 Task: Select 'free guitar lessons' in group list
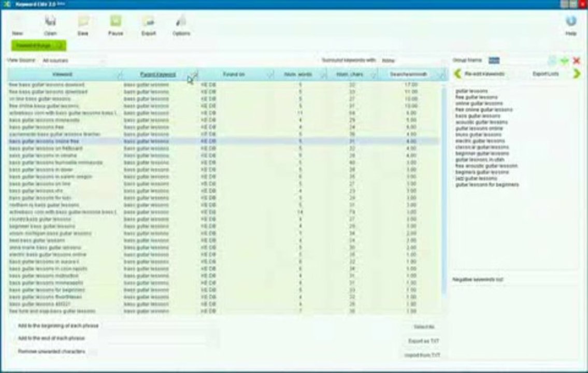coord(476,97)
